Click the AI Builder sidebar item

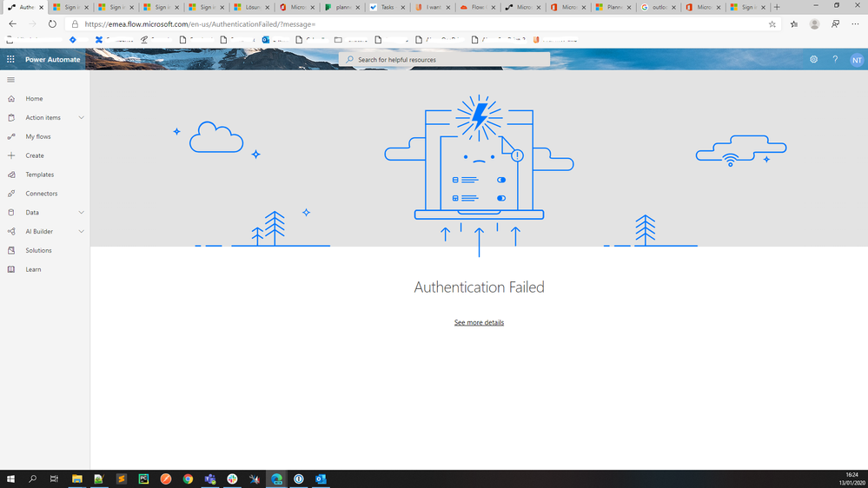point(39,231)
